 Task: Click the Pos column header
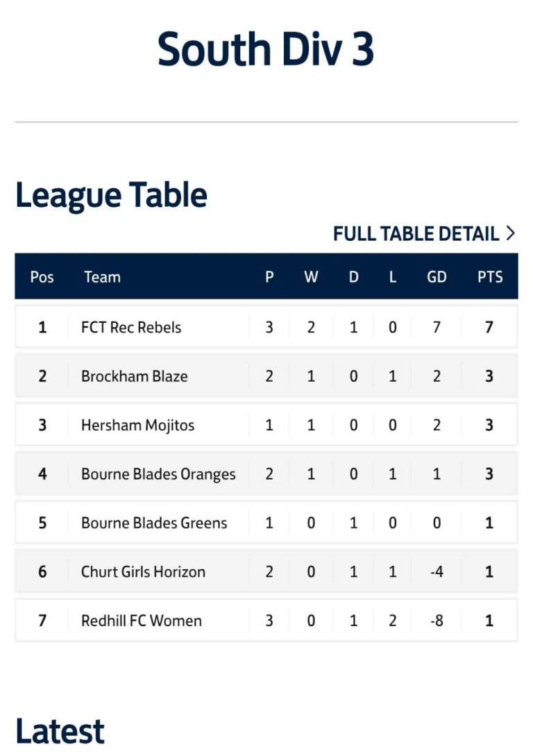pyautogui.click(x=42, y=277)
